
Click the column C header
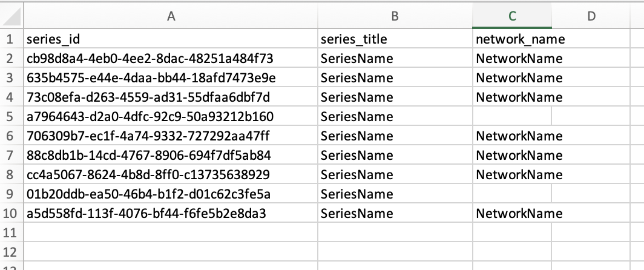coord(512,17)
